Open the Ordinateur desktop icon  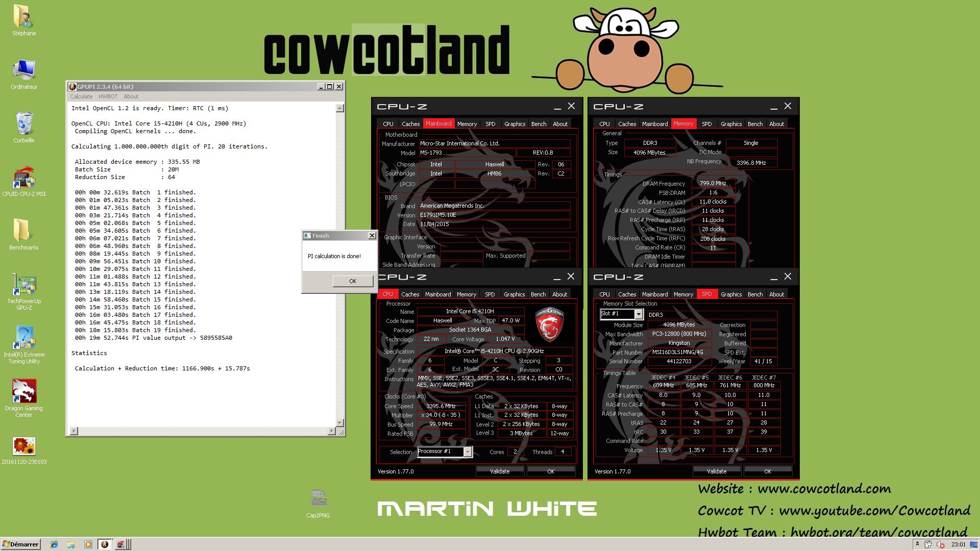click(23, 74)
